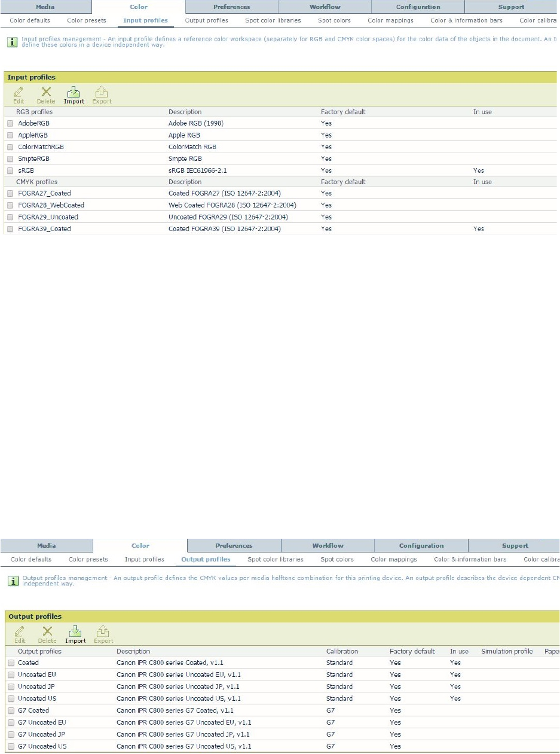Screen dimensions: 560x754
Task: Click 'Coated FOGRA39 (ISO 12647-2:2004)' text
Action: coord(225,229)
